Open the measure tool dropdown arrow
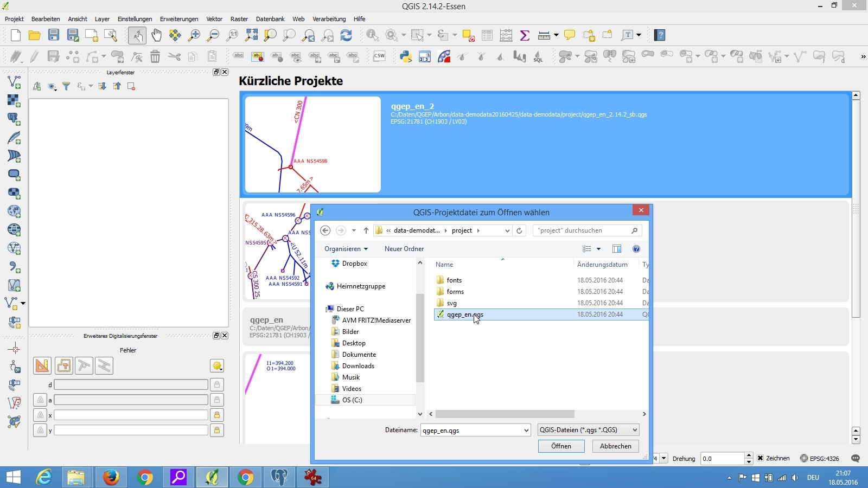 coord(556,35)
